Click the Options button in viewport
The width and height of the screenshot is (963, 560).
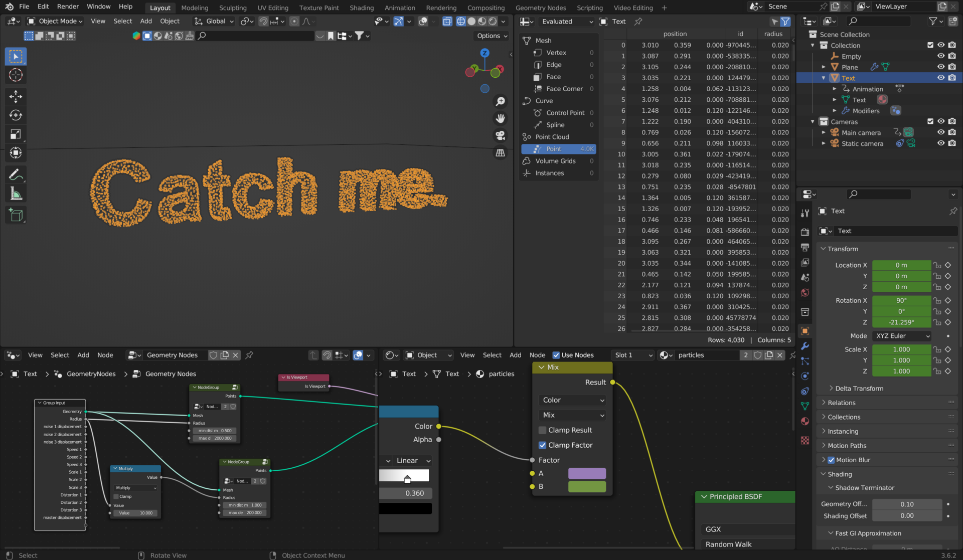pos(492,36)
